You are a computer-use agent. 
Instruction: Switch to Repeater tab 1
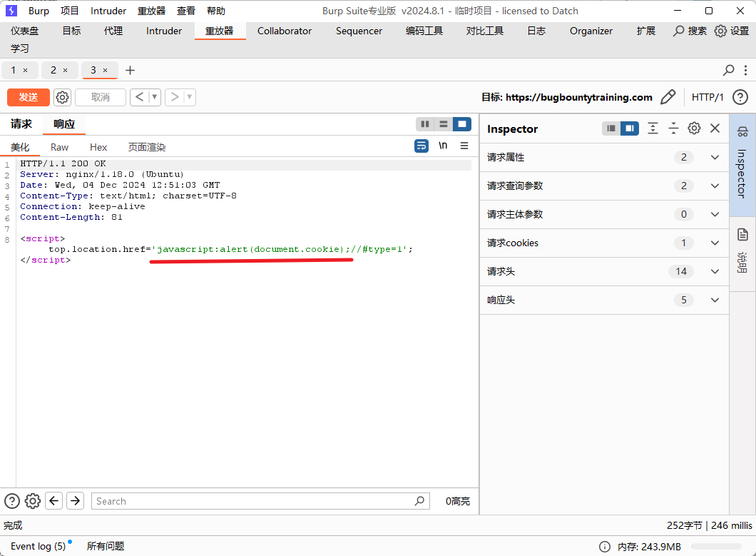[x=14, y=71]
